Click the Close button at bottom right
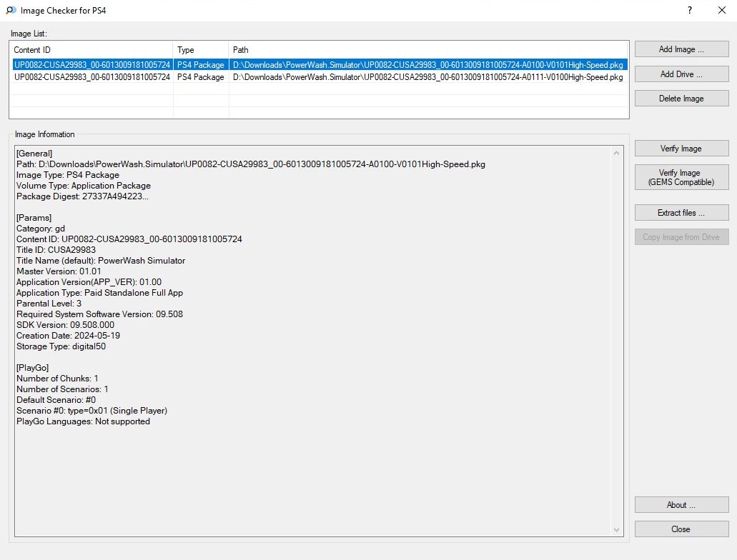Screen dimensions: 737x560 (x=681, y=529)
